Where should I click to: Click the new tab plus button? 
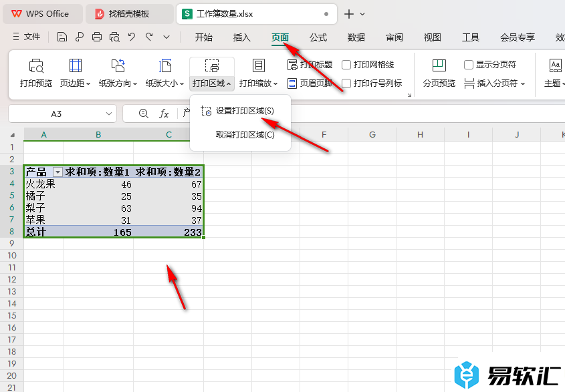[x=348, y=14]
